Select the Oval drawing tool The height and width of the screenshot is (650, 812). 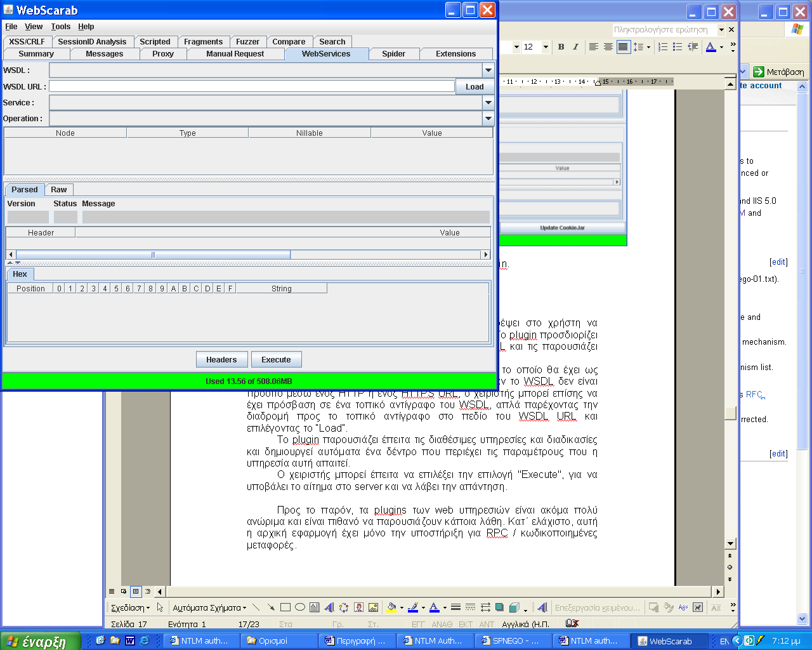pyautogui.click(x=300, y=607)
